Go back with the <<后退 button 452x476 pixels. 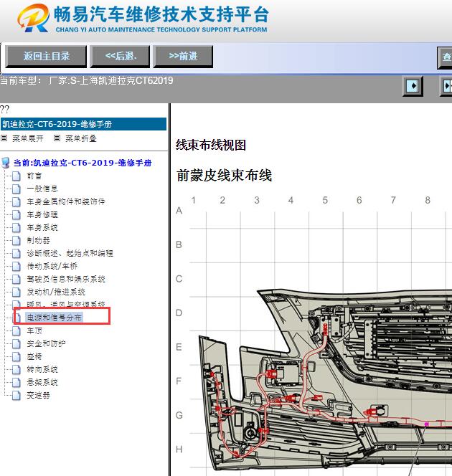[120, 57]
